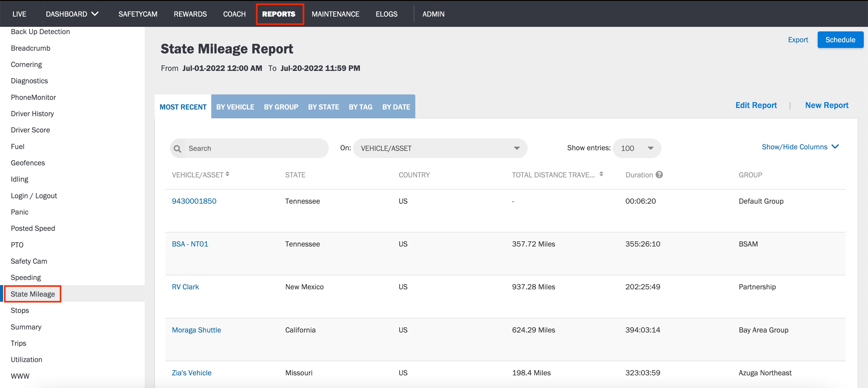The width and height of the screenshot is (868, 388).
Task: Click the STATE column header
Action: pos(295,175)
